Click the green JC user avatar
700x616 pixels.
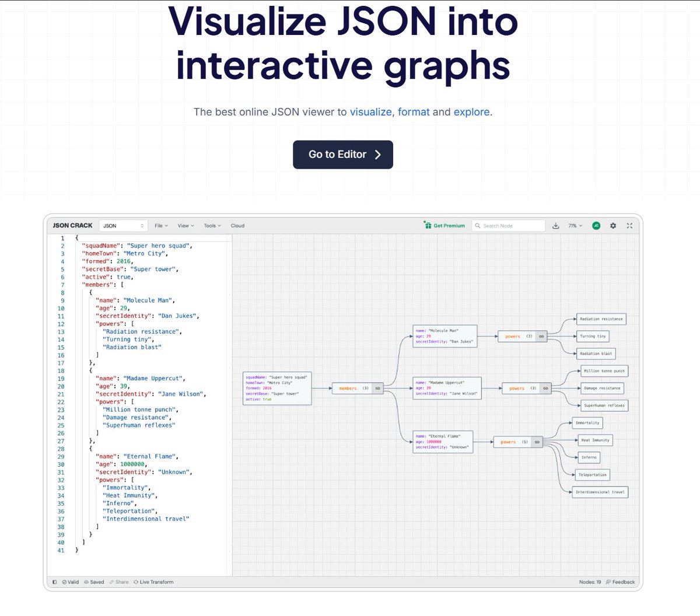tap(596, 226)
